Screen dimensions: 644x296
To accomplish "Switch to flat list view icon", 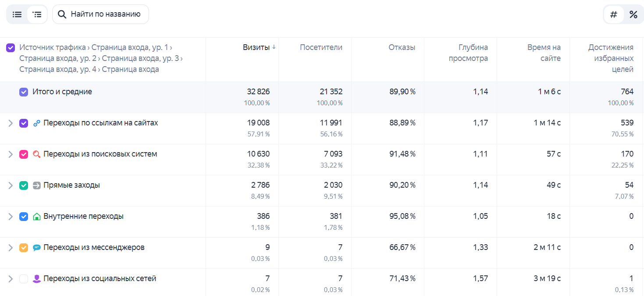I will click(x=17, y=14).
